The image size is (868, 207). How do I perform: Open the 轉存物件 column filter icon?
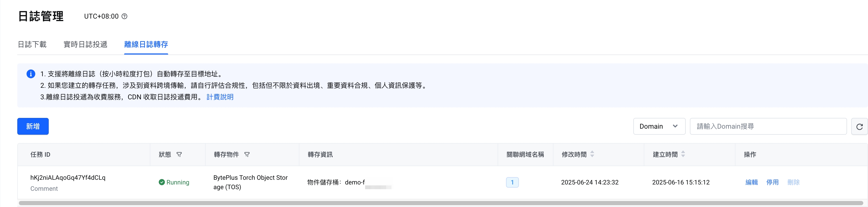[x=247, y=154]
